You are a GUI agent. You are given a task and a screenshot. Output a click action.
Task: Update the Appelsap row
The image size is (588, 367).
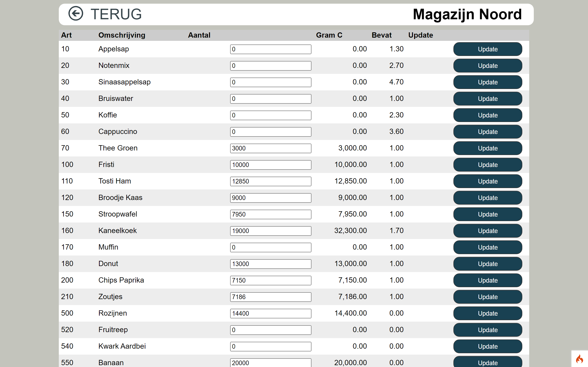coord(488,49)
